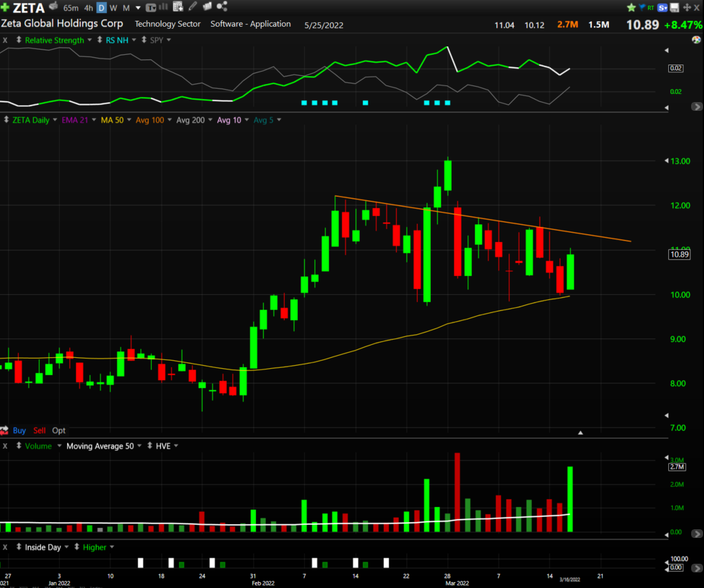Click the Volume pane scroll-right button

click(x=696, y=534)
